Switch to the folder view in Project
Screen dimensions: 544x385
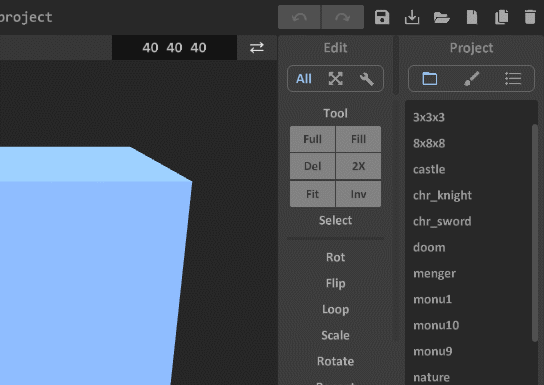(x=430, y=79)
